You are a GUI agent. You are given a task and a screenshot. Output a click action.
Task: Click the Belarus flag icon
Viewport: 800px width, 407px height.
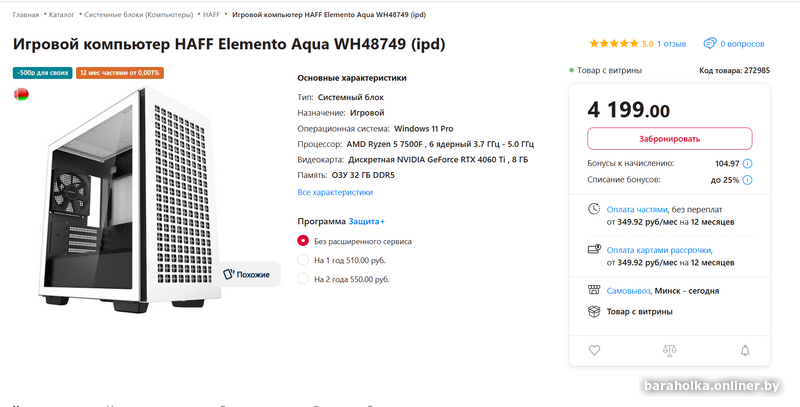20,94
